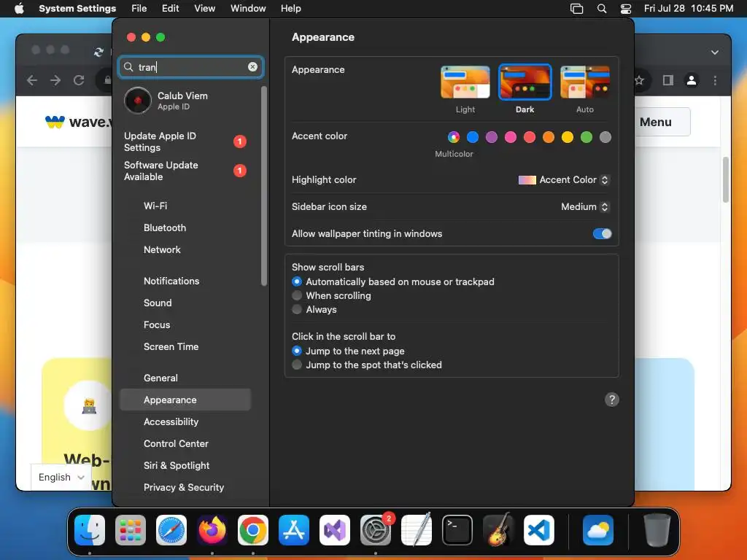This screenshot has height=560, width=747.
Task: Select When scrolling radio option
Action: click(297, 295)
